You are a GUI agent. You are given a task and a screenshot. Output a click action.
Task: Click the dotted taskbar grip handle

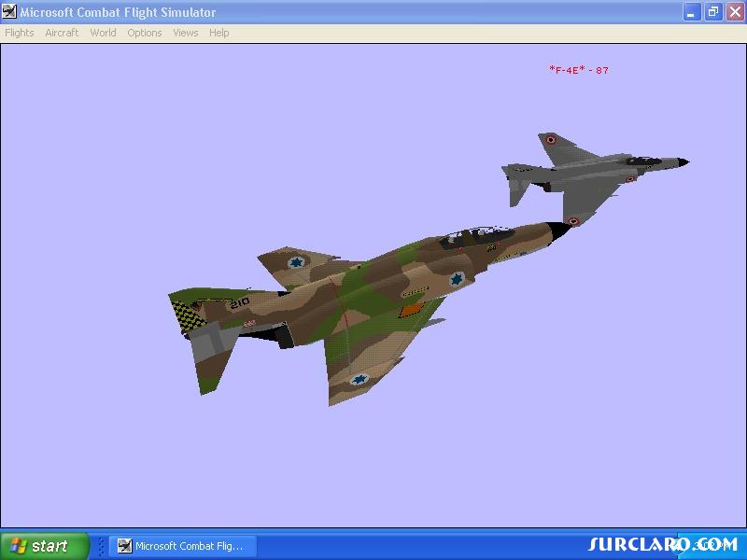coord(101,546)
